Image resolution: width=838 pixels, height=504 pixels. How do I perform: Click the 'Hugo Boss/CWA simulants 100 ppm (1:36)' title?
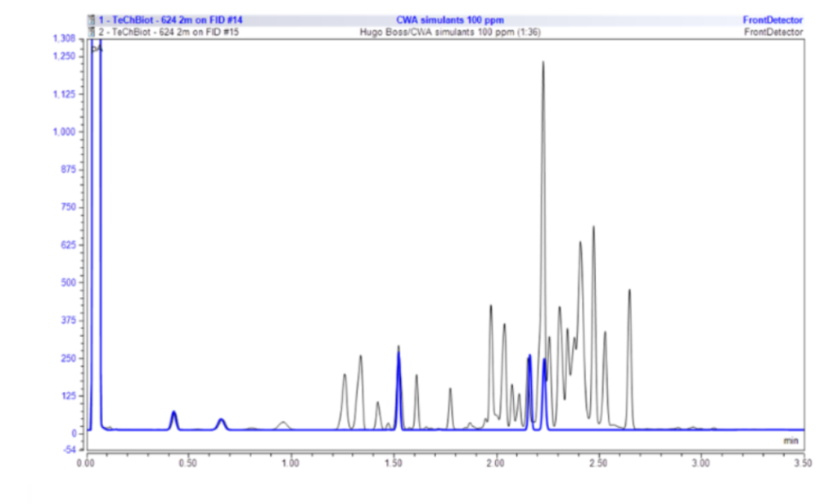(x=449, y=32)
